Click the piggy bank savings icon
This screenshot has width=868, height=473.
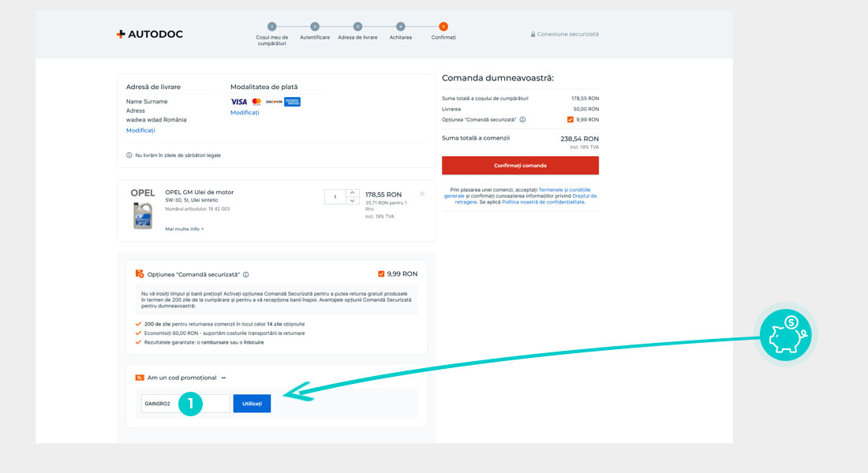[786, 335]
